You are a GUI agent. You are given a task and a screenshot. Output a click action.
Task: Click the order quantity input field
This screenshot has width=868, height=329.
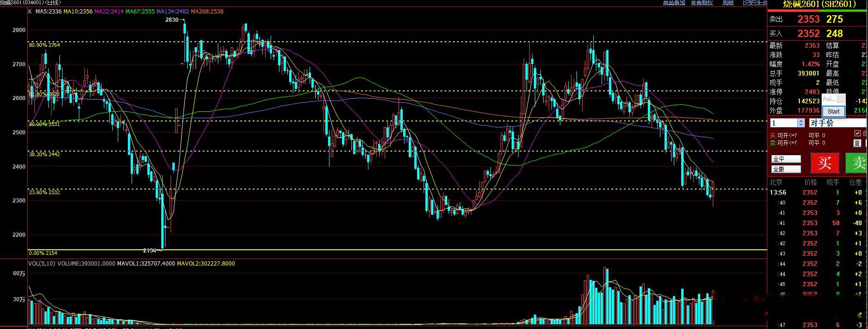pyautogui.click(x=784, y=123)
